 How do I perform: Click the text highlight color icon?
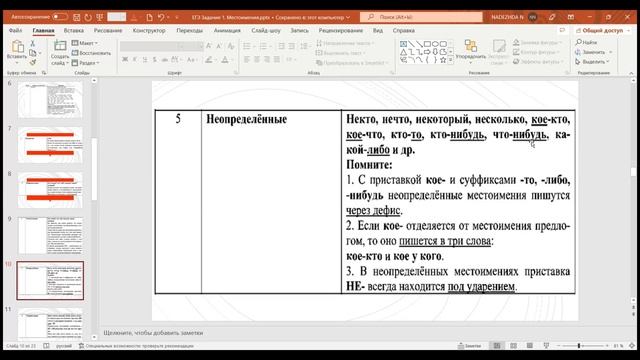click(x=209, y=60)
